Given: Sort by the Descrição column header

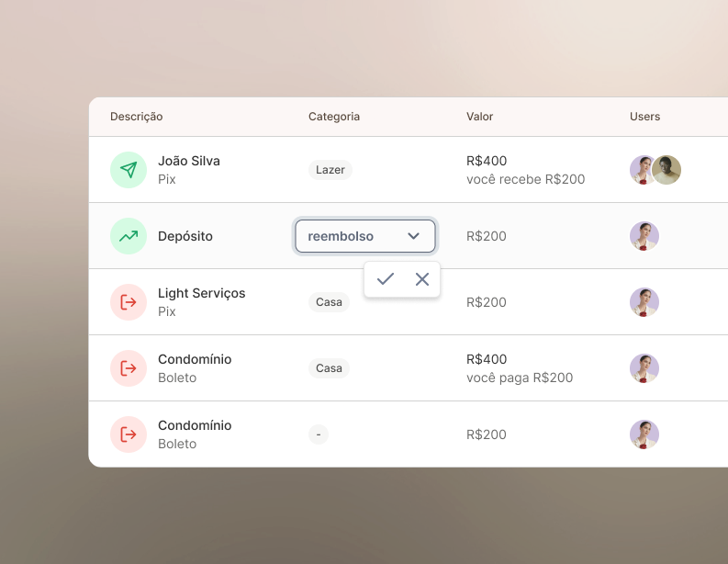Looking at the screenshot, I should (136, 117).
